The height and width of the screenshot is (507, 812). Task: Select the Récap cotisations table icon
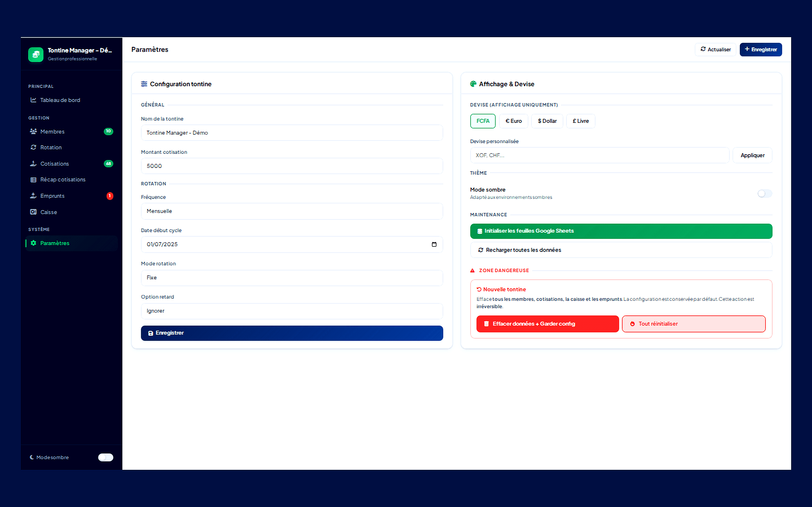pyautogui.click(x=33, y=179)
